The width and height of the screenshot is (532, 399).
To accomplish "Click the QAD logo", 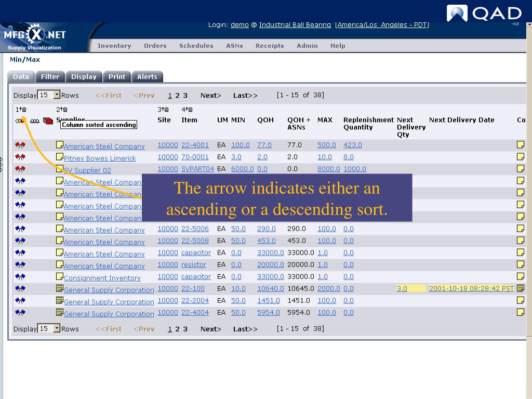I will (484, 13).
